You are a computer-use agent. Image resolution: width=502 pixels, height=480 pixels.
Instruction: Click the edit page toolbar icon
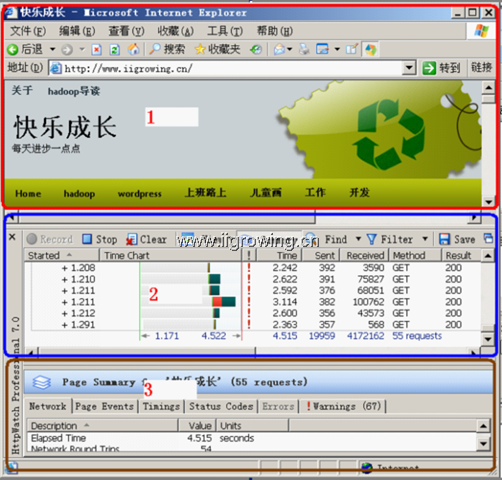pyautogui.click(x=322, y=50)
